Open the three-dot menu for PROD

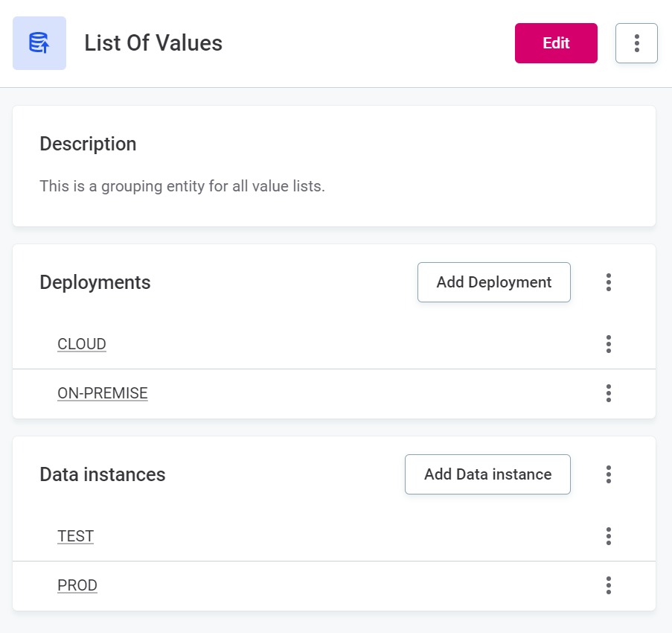coord(608,585)
